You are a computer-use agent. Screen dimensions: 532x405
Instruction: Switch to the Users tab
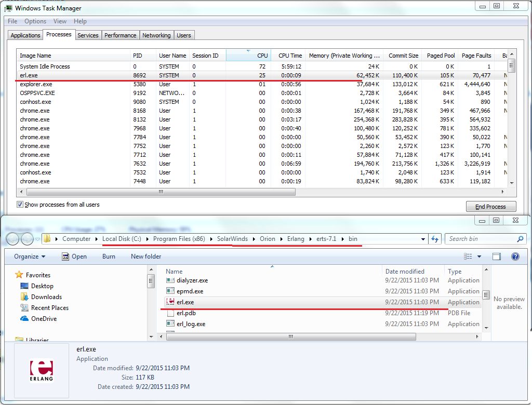[183, 35]
